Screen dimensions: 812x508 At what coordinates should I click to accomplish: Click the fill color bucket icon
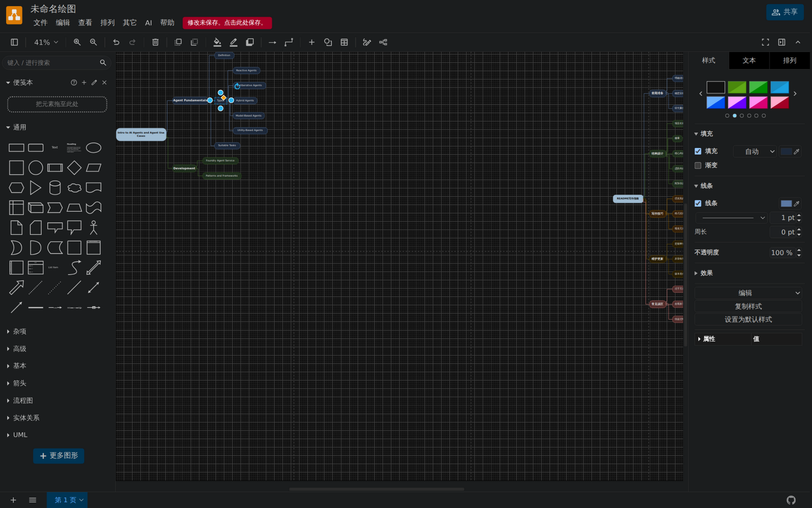point(217,42)
